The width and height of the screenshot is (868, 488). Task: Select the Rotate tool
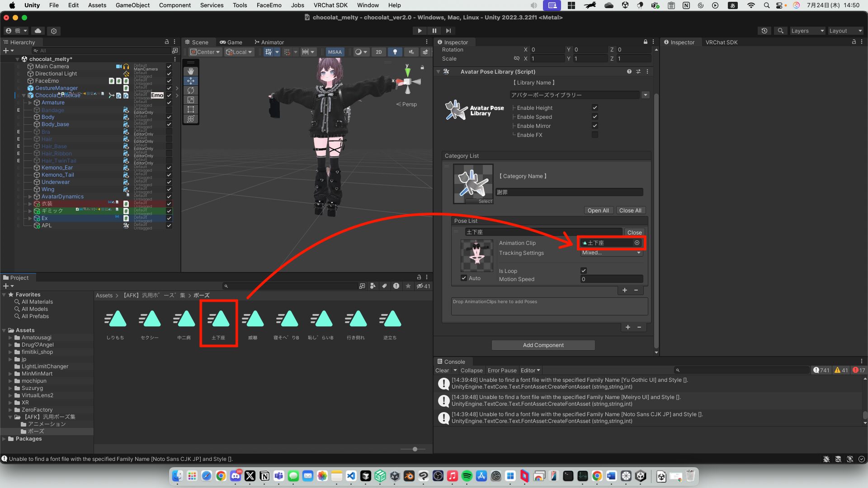pos(190,90)
